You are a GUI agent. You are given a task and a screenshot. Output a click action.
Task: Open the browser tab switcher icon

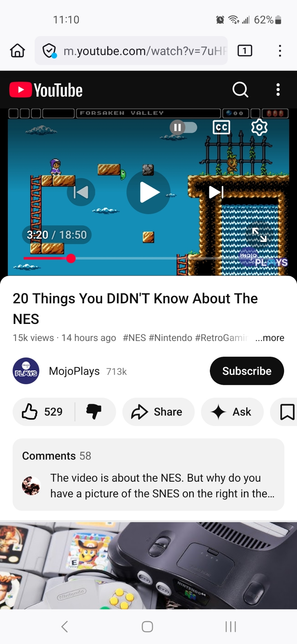coord(245,51)
